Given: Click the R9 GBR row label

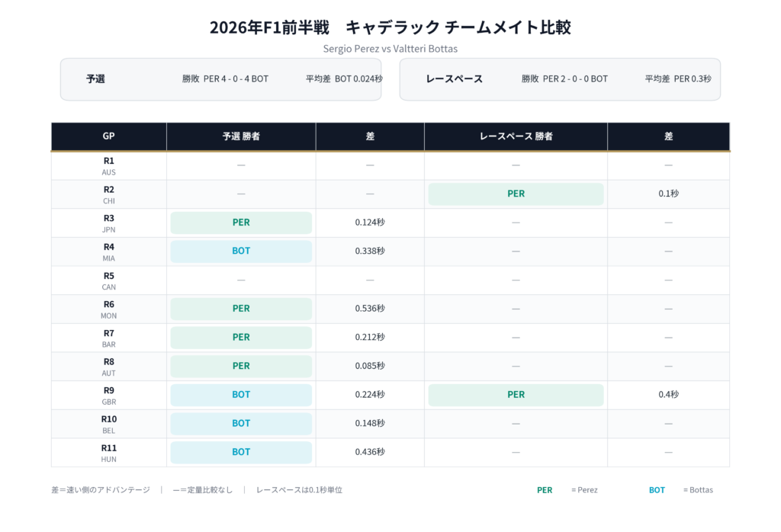Looking at the screenshot, I should pyautogui.click(x=108, y=396).
